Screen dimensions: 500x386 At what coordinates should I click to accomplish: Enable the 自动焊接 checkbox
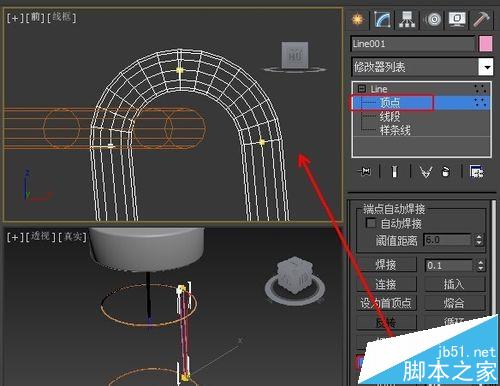pos(371,223)
